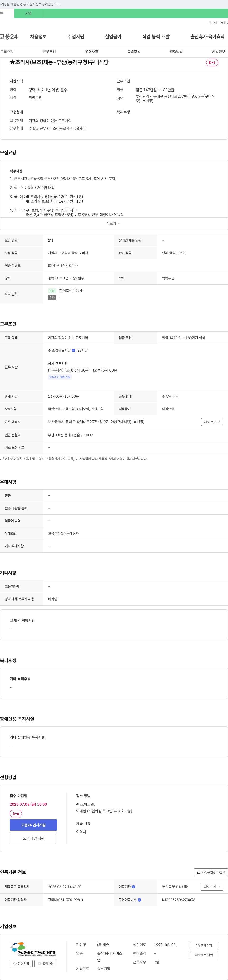Image resolution: width=228 pixels, height=980 pixels.
Task: Click the 구인인증번호 value K130232506270036
Action: pyautogui.click(x=178, y=900)
